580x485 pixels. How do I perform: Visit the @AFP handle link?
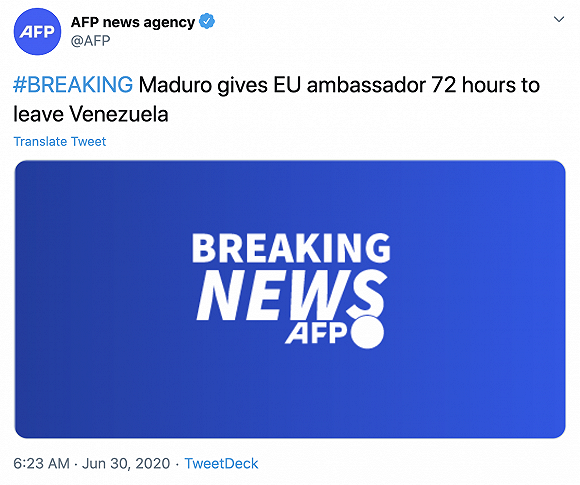(x=90, y=41)
